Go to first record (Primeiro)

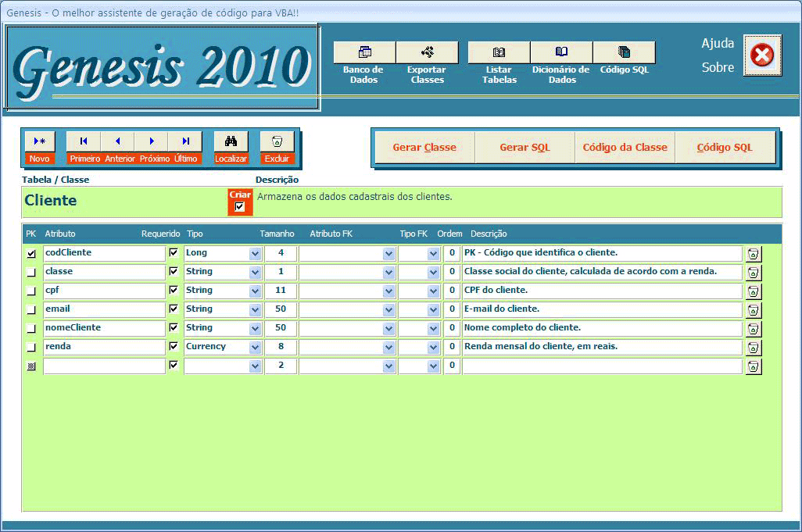pyautogui.click(x=84, y=141)
